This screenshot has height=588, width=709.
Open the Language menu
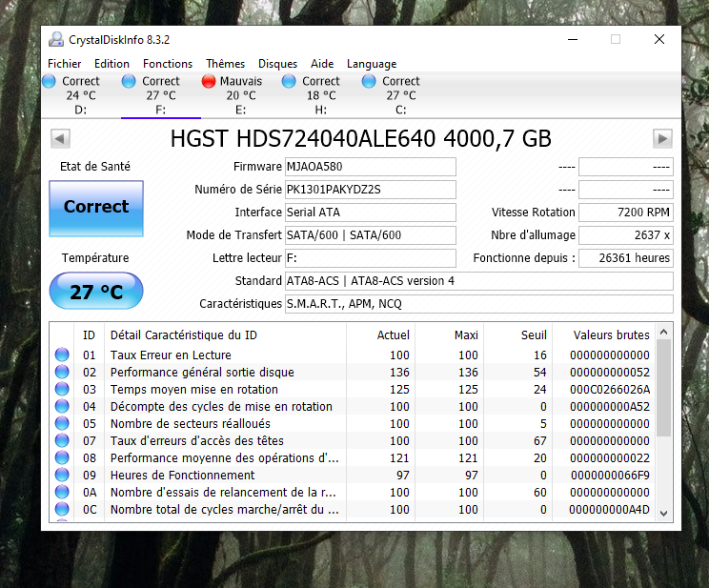tap(372, 64)
